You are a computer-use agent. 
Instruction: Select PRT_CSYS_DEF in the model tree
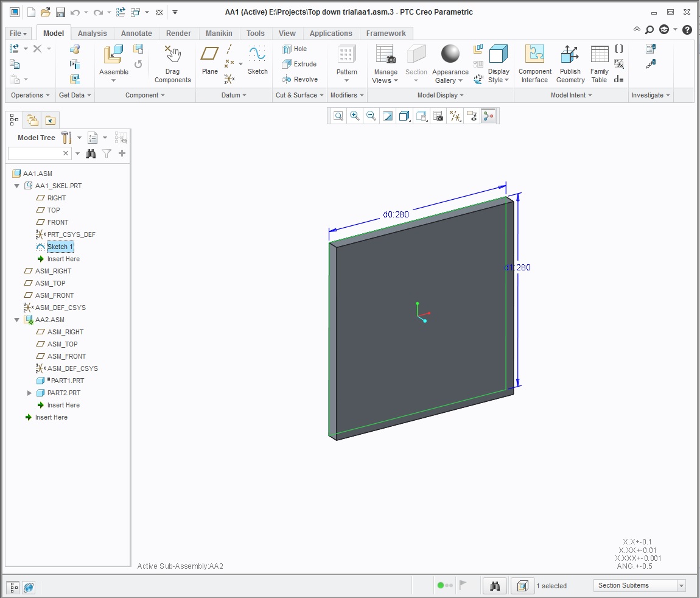pyautogui.click(x=71, y=234)
